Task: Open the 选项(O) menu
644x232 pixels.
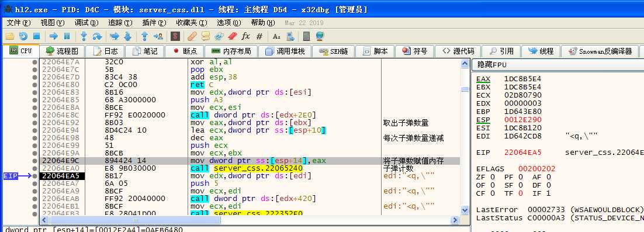Action: [228, 23]
